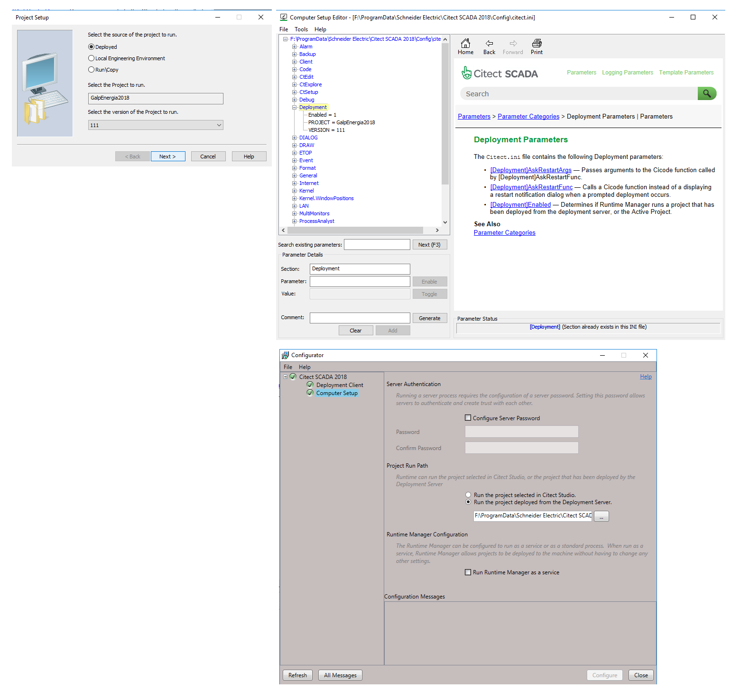The width and height of the screenshot is (740, 700).
Task: Select Deployment Client in Configurator tree
Action: pyautogui.click(x=340, y=385)
